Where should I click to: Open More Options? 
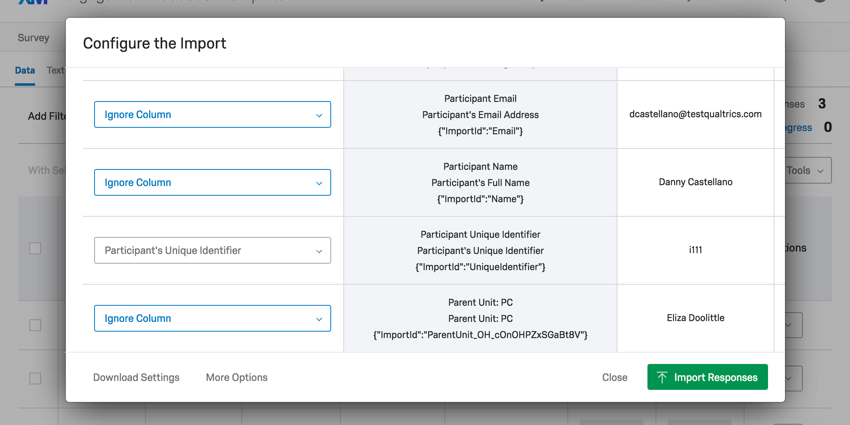pyautogui.click(x=236, y=377)
